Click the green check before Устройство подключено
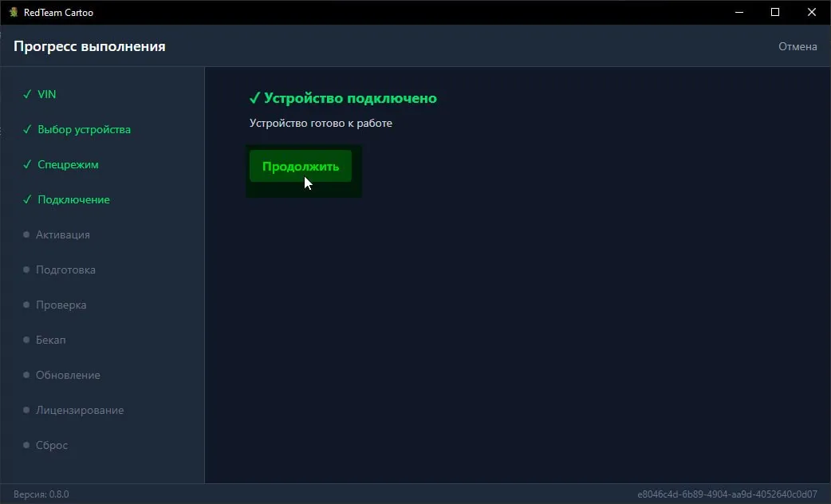Viewport: 831px width, 504px height. (x=255, y=98)
